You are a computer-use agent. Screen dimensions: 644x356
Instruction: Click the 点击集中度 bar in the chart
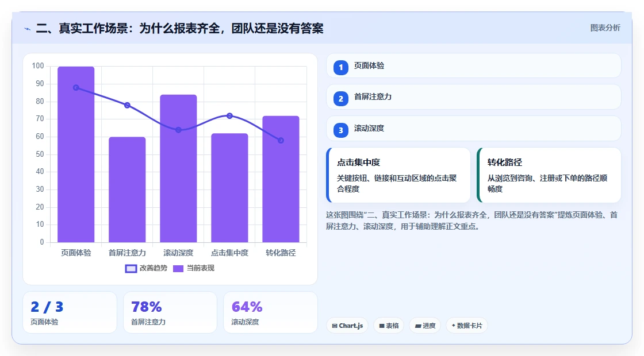point(229,188)
